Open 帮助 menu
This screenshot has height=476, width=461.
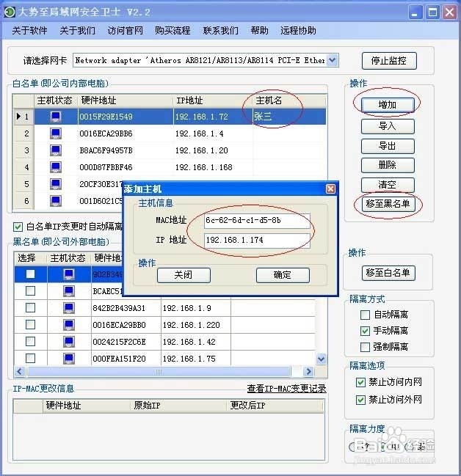coord(259,30)
